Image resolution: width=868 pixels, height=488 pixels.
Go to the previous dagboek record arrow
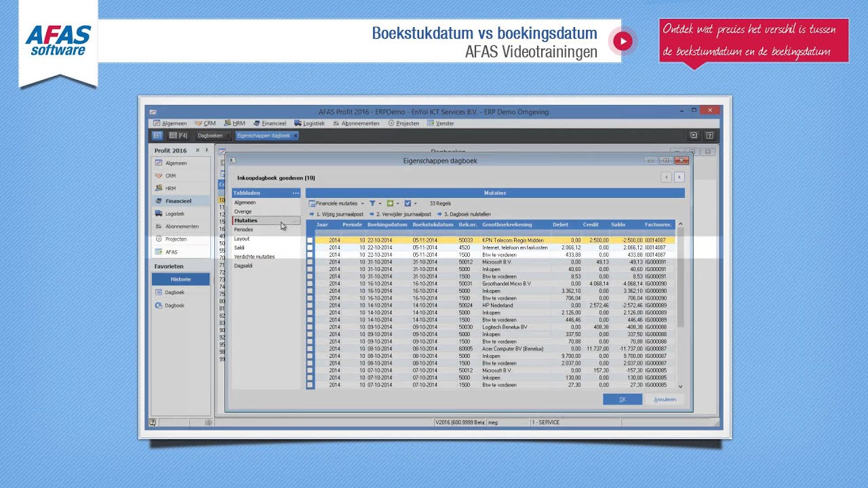point(667,177)
